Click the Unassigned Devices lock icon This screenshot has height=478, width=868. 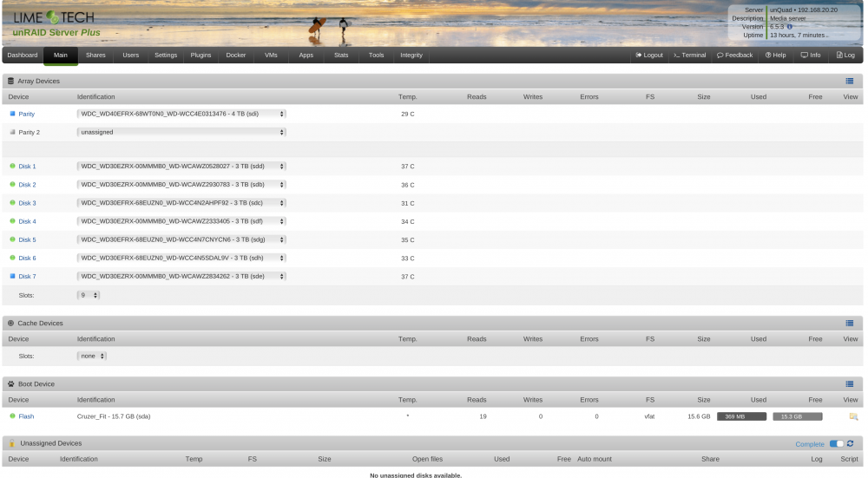coord(11,443)
